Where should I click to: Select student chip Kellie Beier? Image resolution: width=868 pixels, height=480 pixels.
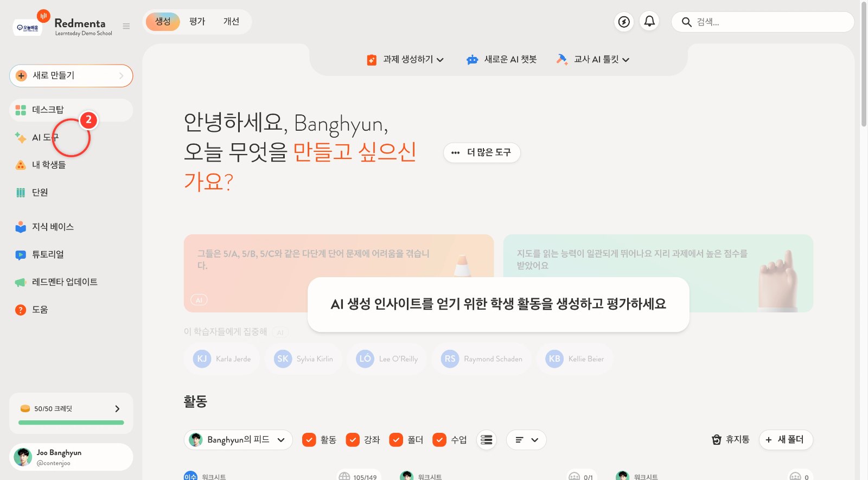(x=575, y=359)
